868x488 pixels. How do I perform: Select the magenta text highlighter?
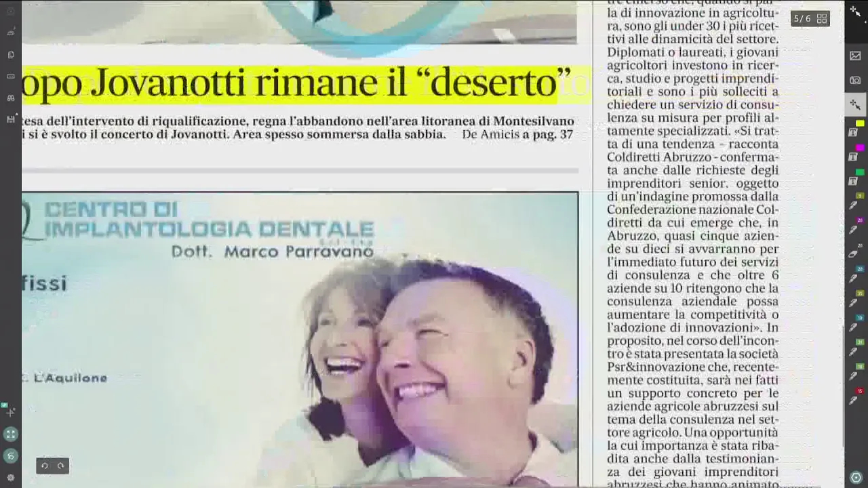[855, 154]
